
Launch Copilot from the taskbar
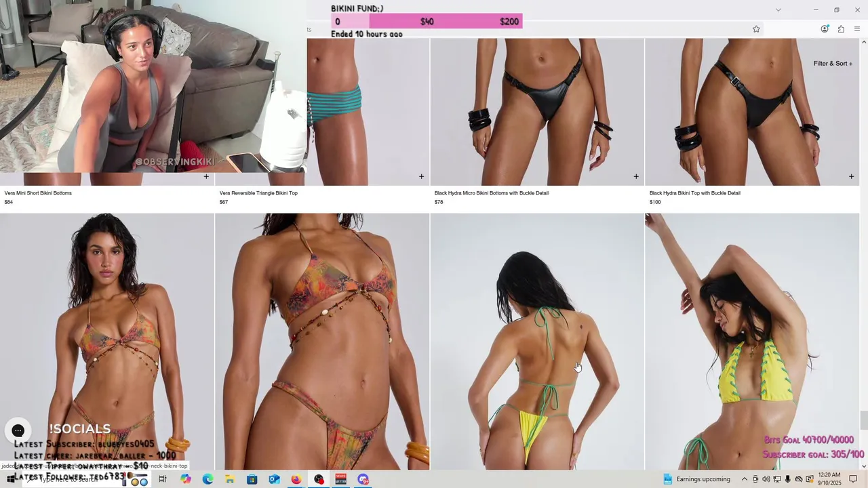tap(186, 479)
